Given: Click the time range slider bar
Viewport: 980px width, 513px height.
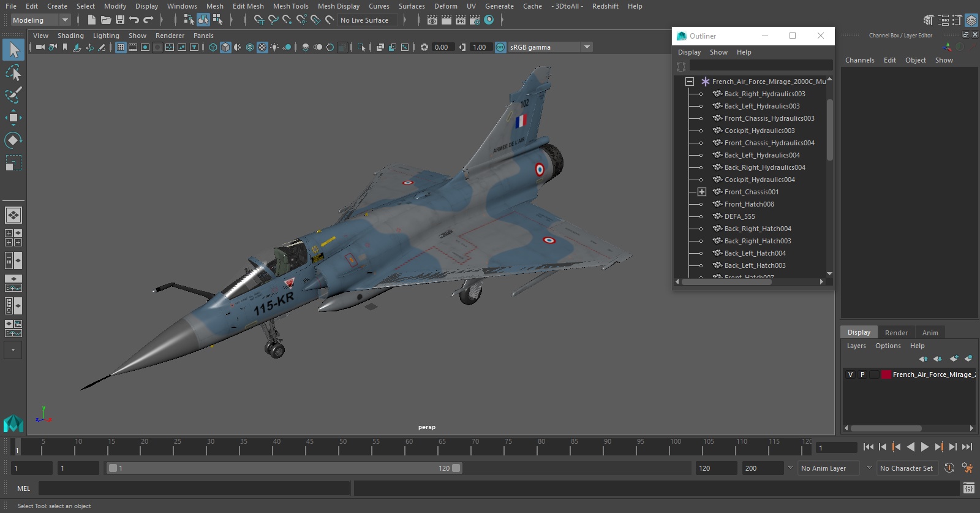Looking at the screenshot, I should 285,468.
